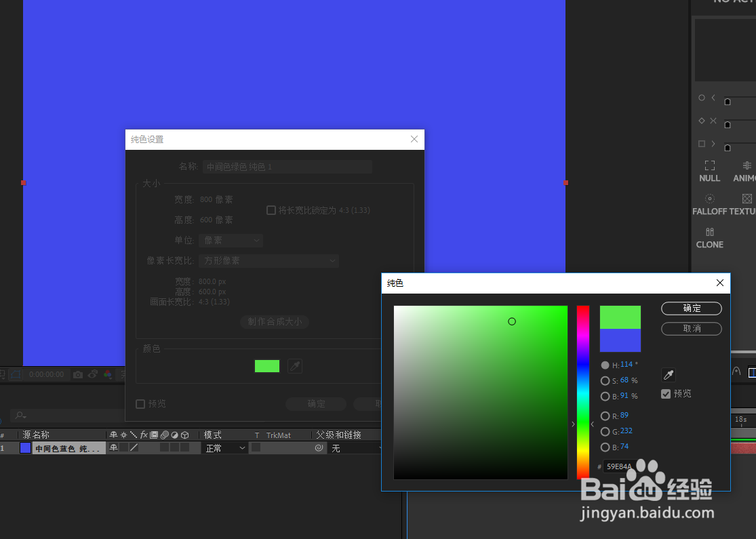
Task: Click the left chevron beside the circle icon
Action: [713, 98]
